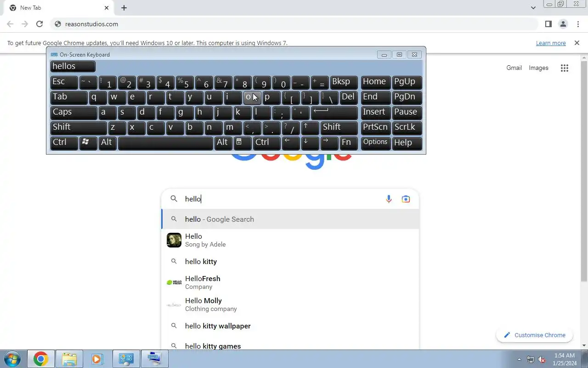Click the clock in the taskbar
The height and width of the screenshot is (368, 588).
pos(565,359)
